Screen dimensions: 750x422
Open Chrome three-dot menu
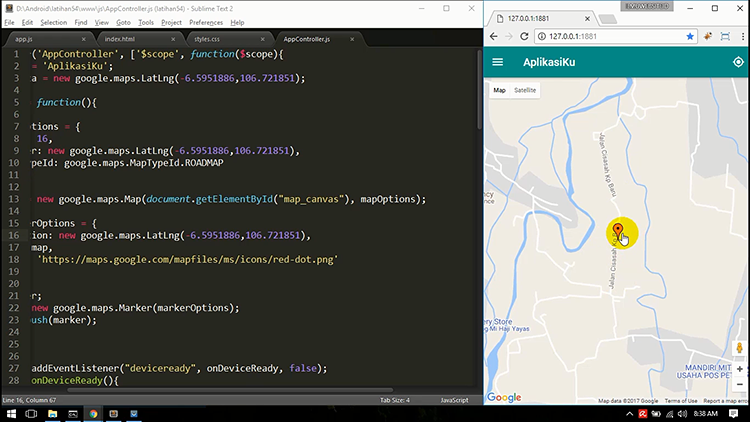tap(743, 36)
